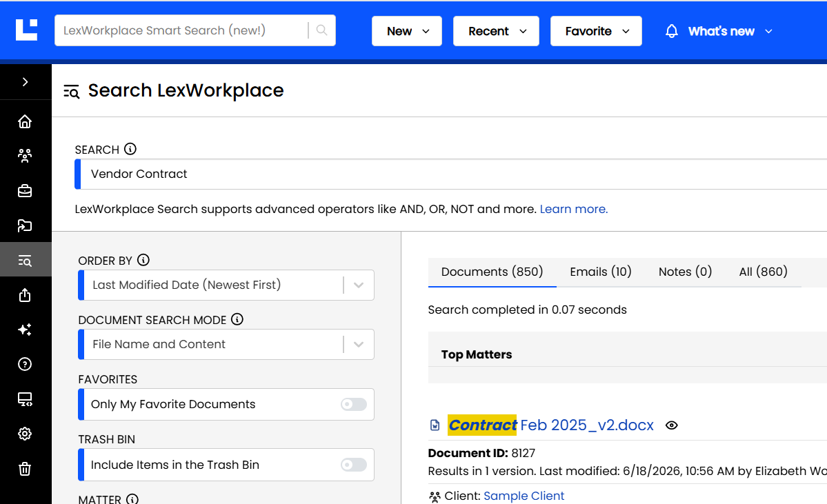
Task: Click info icon beside DOCUMENT SEARCH MODE
Action: coord(237,319)
